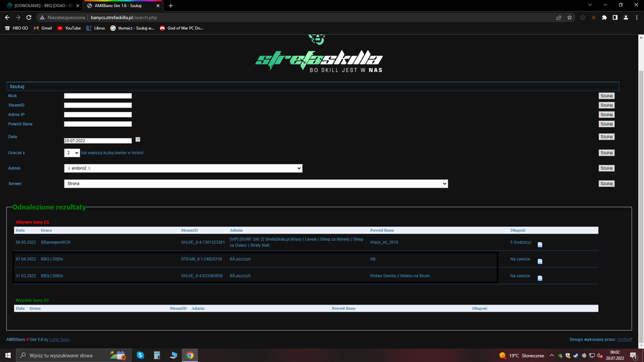The height and width of the screenshot is (362, 644).
Task: Open HBO GO bookmark
Action: 17,28
